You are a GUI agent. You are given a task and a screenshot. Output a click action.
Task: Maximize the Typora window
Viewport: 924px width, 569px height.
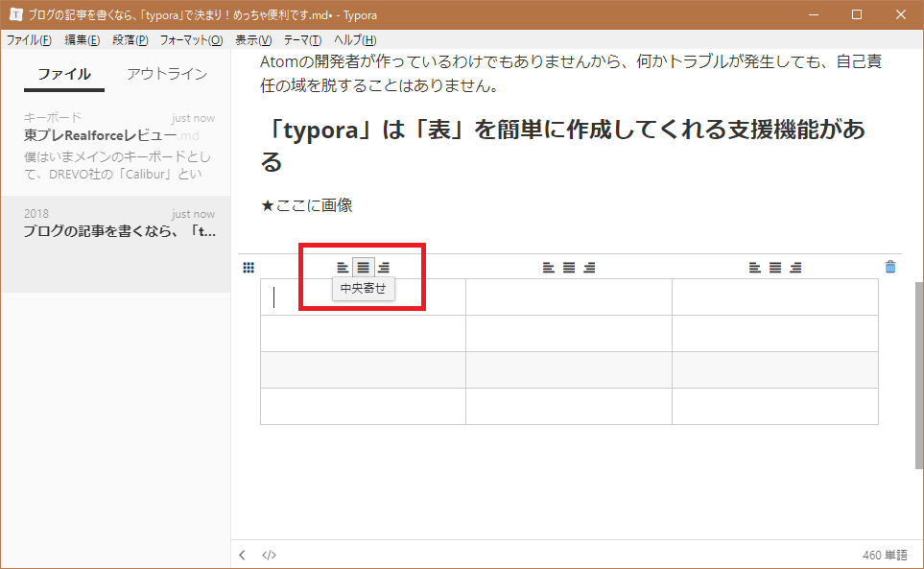pyautogui.click(x=857, y=14)
